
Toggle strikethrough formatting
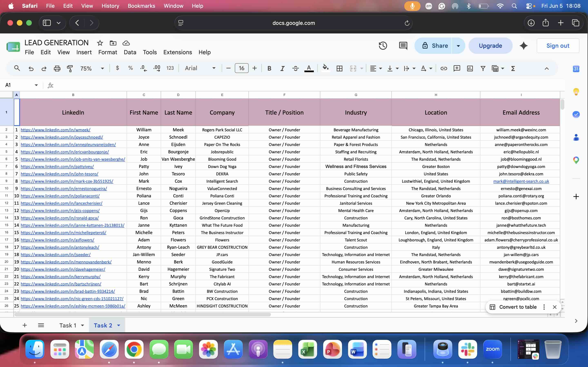point(295,69)
